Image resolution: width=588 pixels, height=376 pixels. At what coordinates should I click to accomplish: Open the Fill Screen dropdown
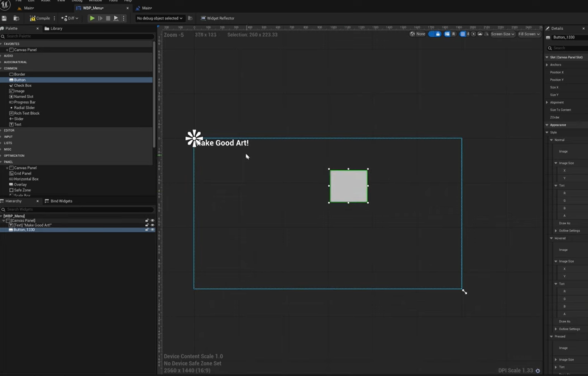pyautogui.click(x=529, y=34)
